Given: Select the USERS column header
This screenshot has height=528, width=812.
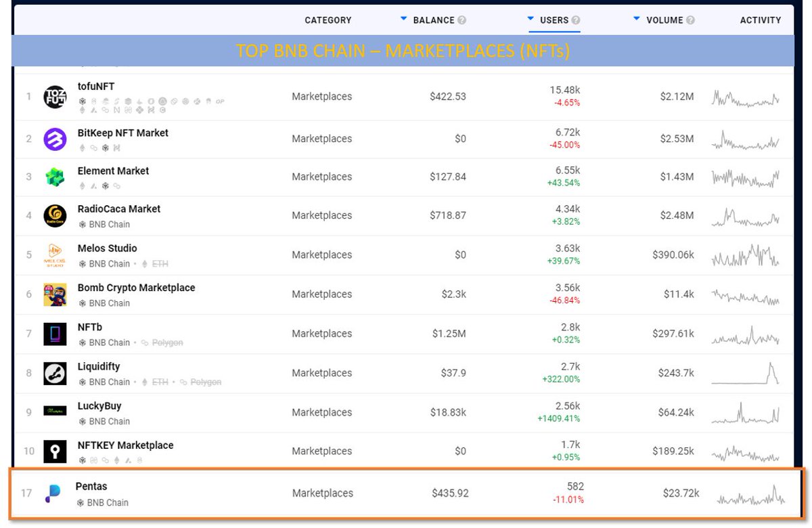Looking at the screenshot, I should click(x=554, y=20).
